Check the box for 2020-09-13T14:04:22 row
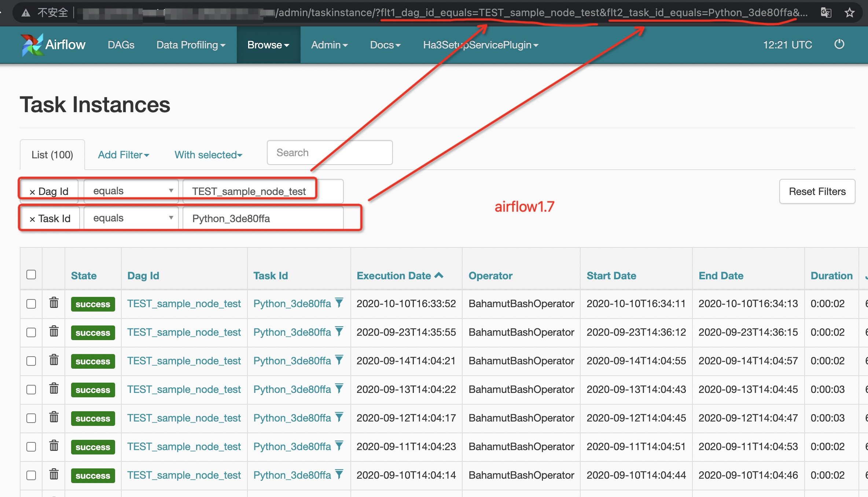Viewport: 868px width, 497px height. click(x=31, y=389)
